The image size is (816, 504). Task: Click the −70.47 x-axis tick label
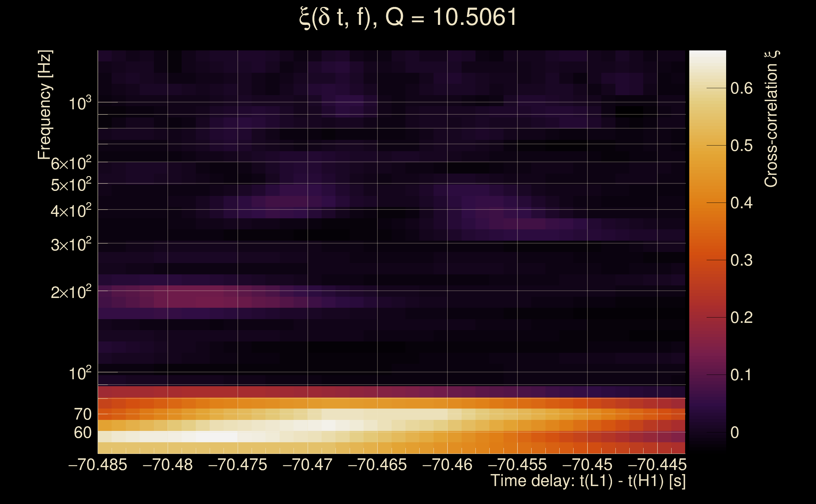(x=307, y=465)
